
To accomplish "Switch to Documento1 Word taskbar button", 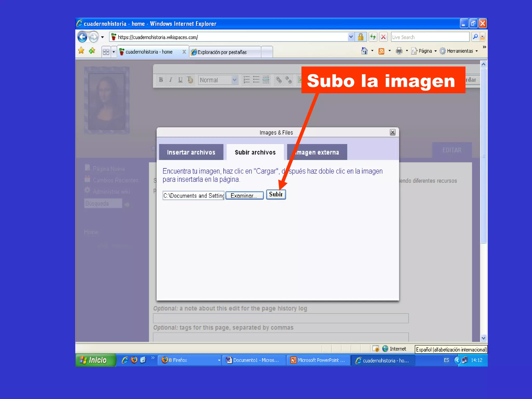I will [x=254, y=360].
